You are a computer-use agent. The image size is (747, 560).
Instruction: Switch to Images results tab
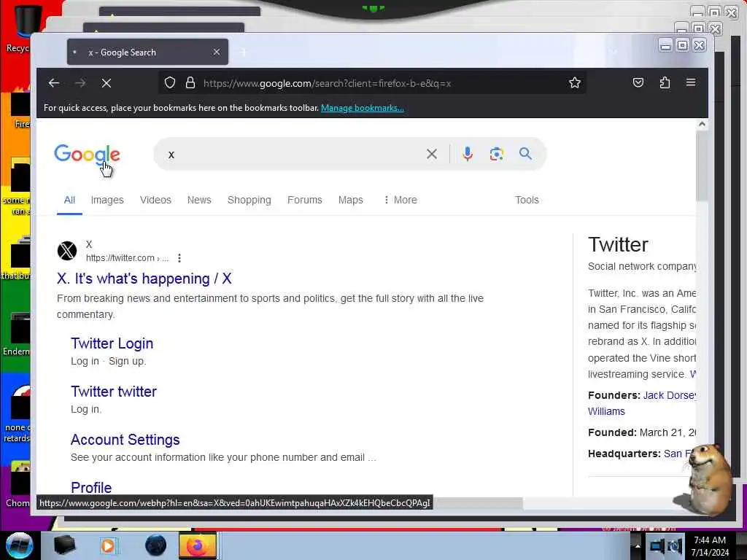coord(107,200)
